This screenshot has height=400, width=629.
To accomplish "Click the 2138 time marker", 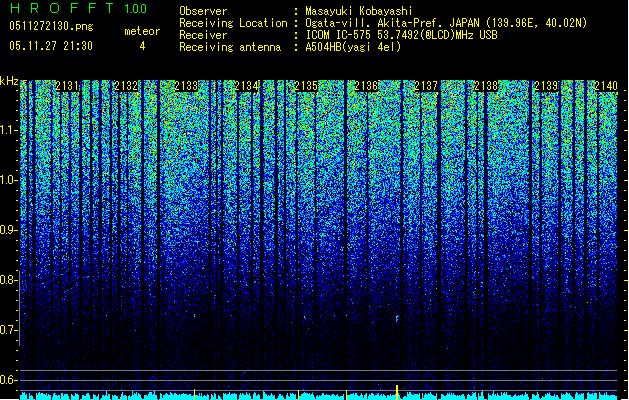I will point(486,86).
